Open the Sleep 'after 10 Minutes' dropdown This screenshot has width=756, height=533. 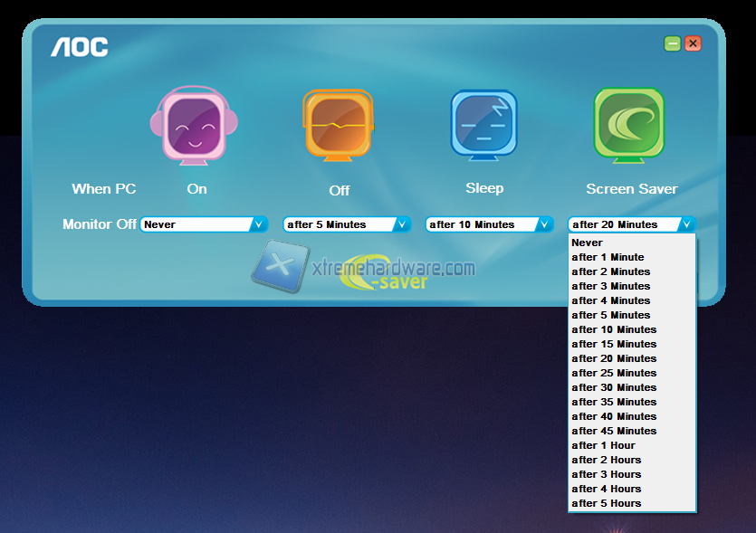pos(544,224)
